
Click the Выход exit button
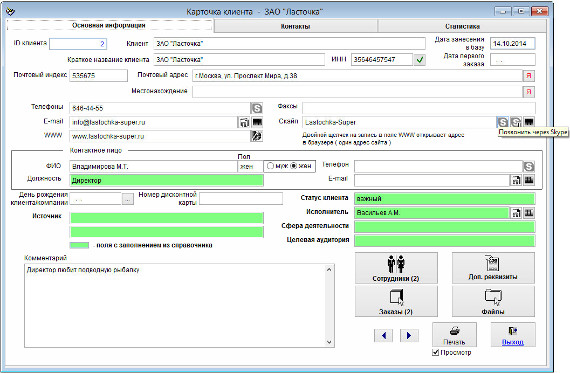coord(513,334)
